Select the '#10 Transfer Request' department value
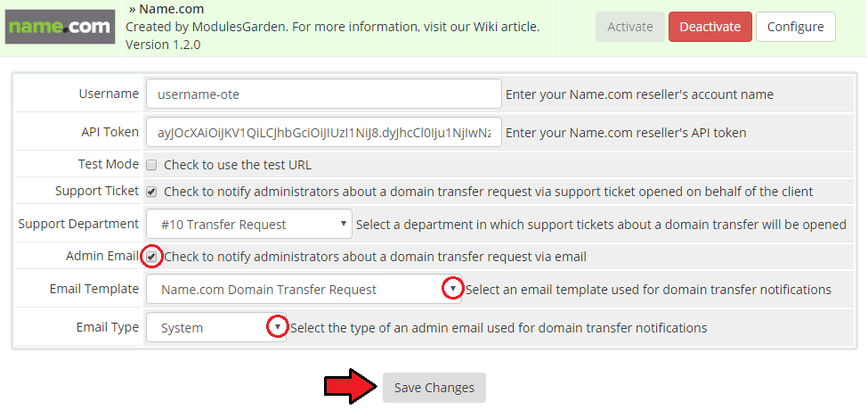Image resolution: width=868 pixels, height=410 pixels. (223, 225)
